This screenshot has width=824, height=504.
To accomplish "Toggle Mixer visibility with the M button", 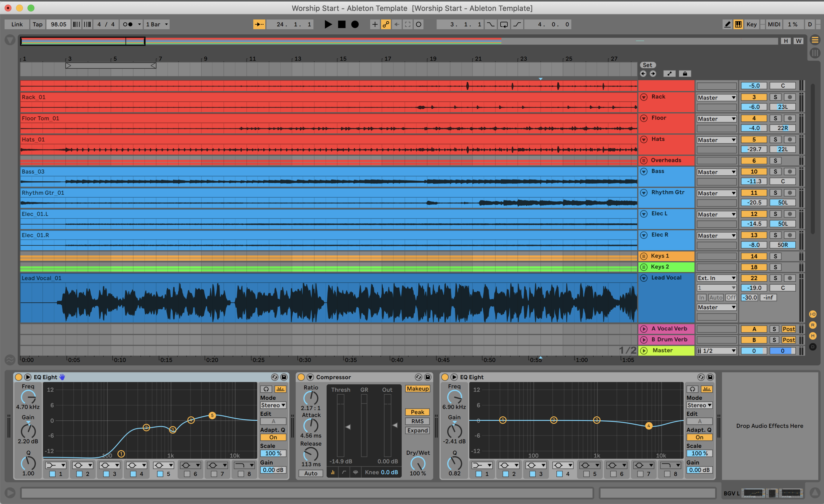I will pos(813,336).
